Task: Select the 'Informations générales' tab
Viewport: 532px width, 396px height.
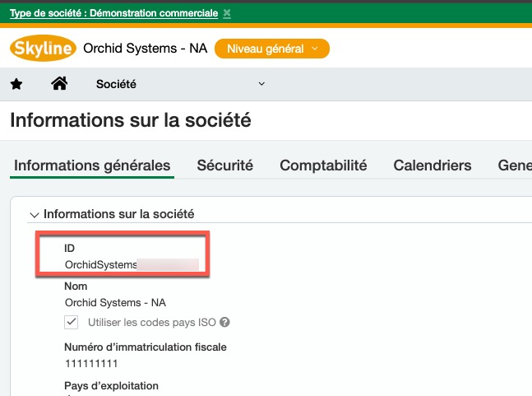Action: pyautogui.click(x=92, y=165)
